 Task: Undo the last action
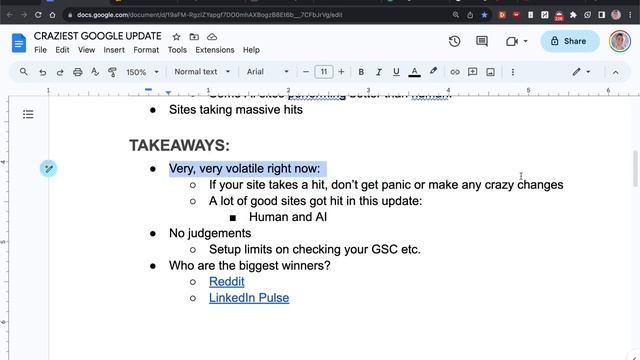(42, 72)
